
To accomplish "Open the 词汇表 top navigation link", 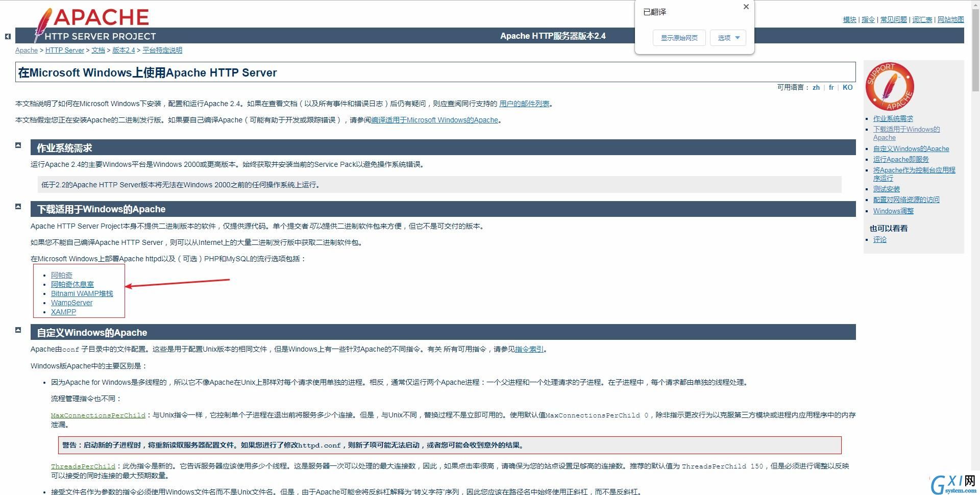I will [x=922, y=19].
